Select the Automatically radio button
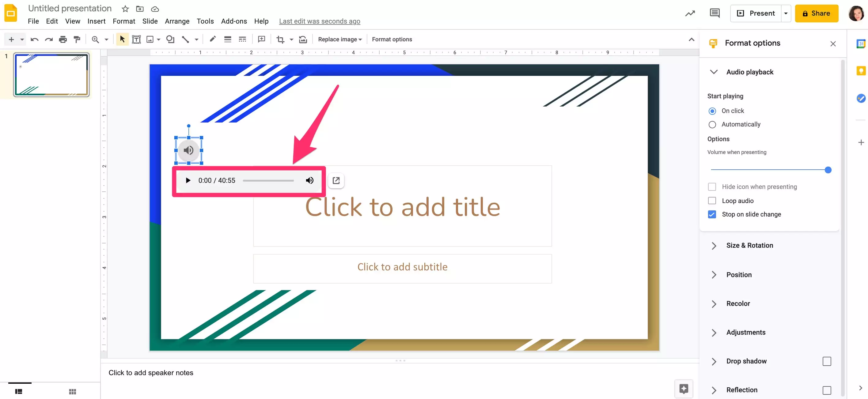This screenshot has height=399, width=868. [x=712, y=125]
